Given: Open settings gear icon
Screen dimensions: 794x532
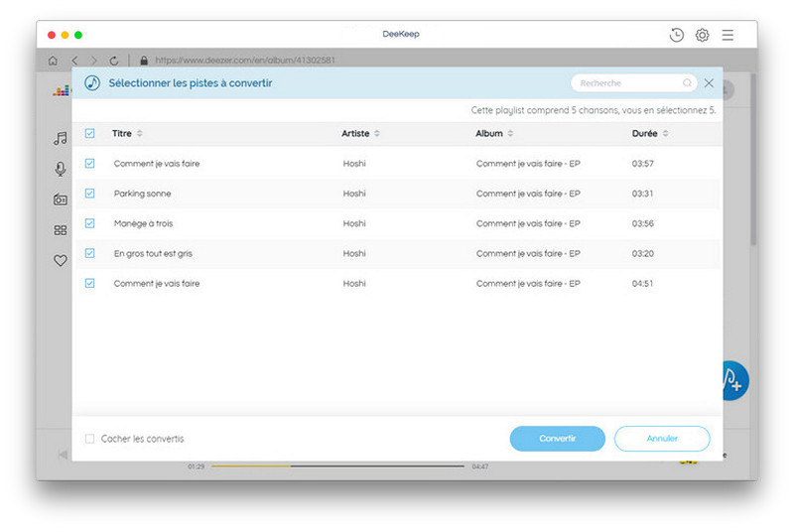Looking at the screenshot, I should (x=702, y=35).
